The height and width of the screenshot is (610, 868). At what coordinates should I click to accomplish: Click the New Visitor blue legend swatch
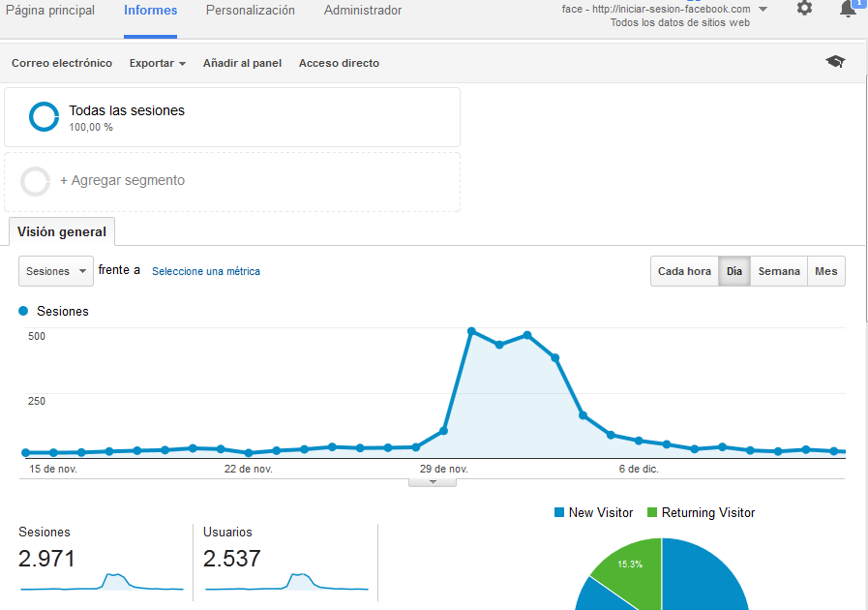559,512
